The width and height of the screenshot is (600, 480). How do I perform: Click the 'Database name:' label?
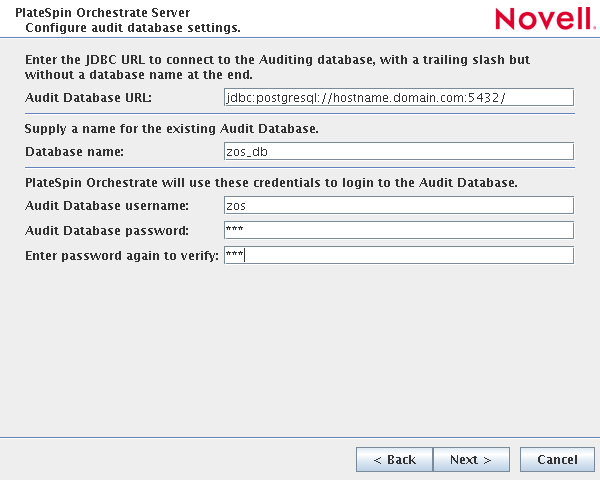coord(74,152)
